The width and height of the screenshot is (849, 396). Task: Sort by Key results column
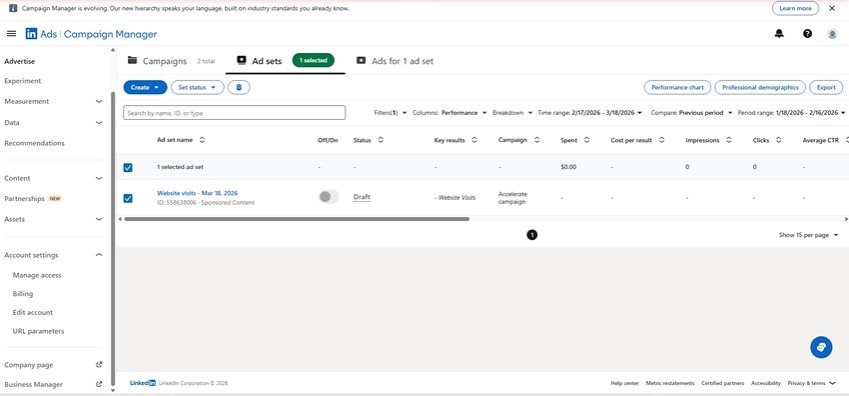pyautogui.click(x=474, y=140)
